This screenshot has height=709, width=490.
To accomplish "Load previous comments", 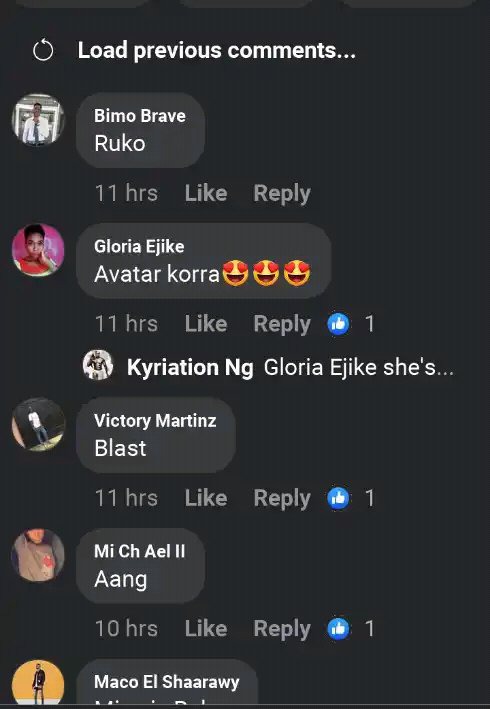I will (217, 50).
